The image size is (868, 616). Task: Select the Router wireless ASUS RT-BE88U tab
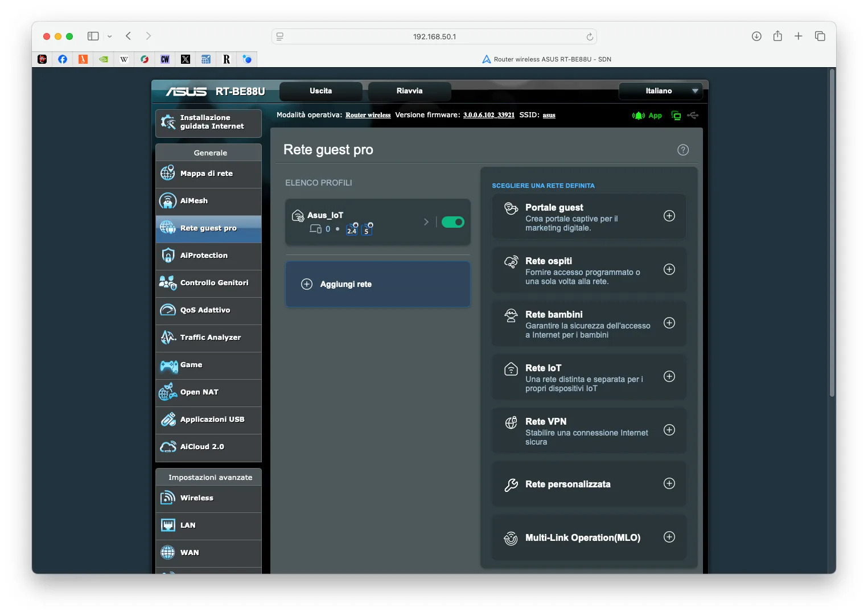coord(546,59)
